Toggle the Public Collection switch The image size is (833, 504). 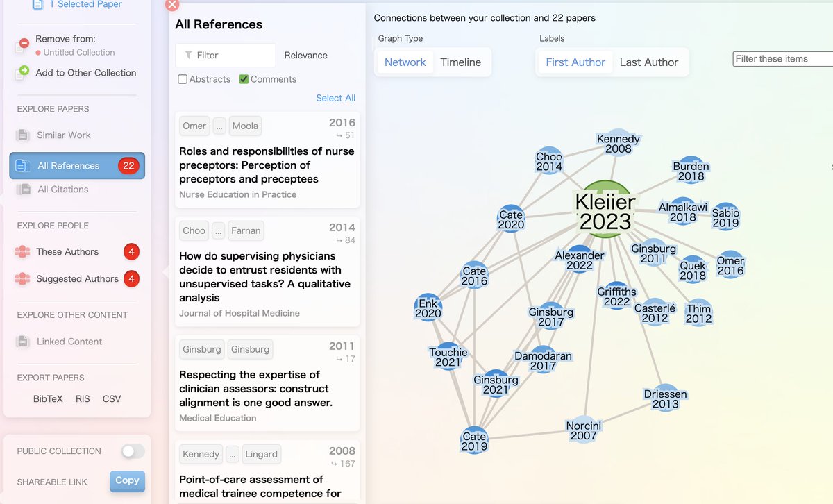[x=133, y=451]
